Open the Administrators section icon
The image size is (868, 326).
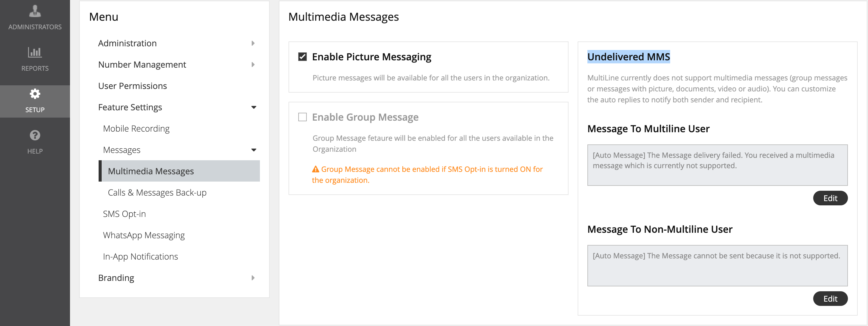click(x=35, y=11)
